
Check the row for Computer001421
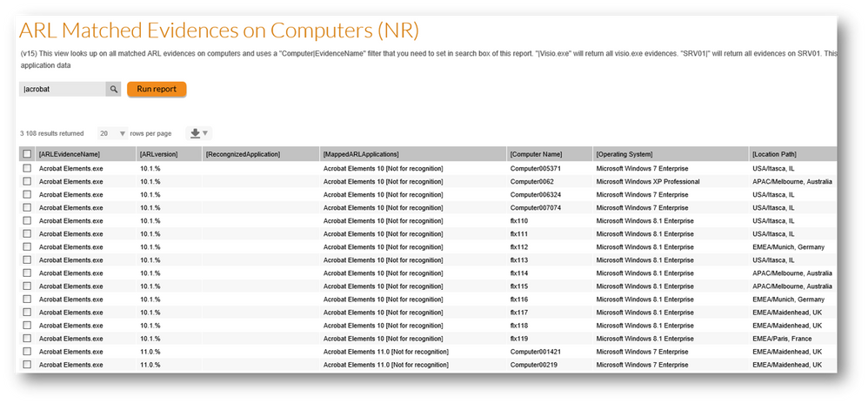coord(27,352)
